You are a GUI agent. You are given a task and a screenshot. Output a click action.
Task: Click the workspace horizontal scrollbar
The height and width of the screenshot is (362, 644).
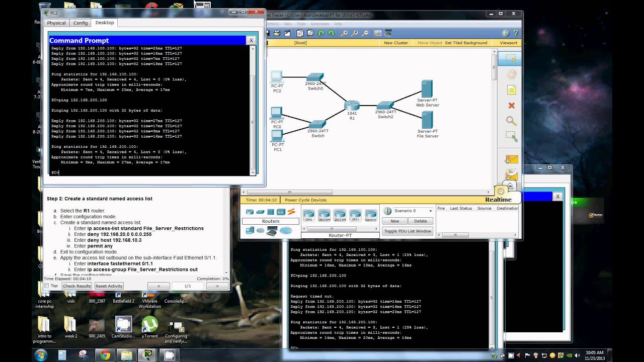pyautogui.click(x=365, y=192)
